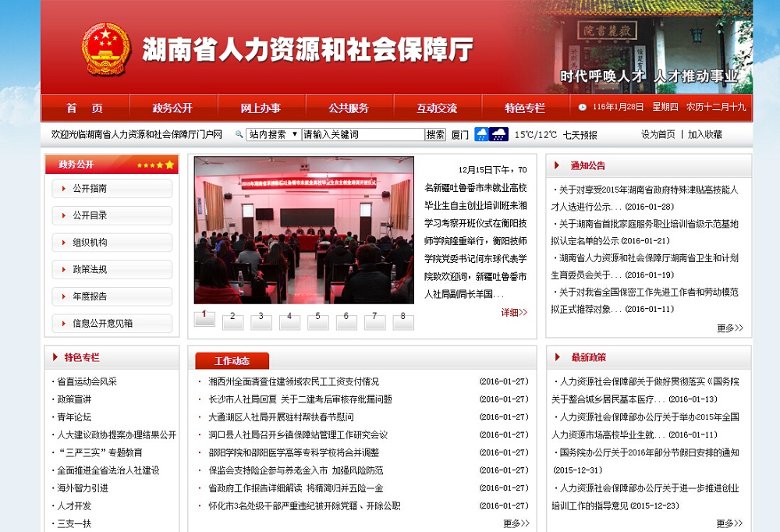Open 政策法规 sidebar item

(112, 269)
